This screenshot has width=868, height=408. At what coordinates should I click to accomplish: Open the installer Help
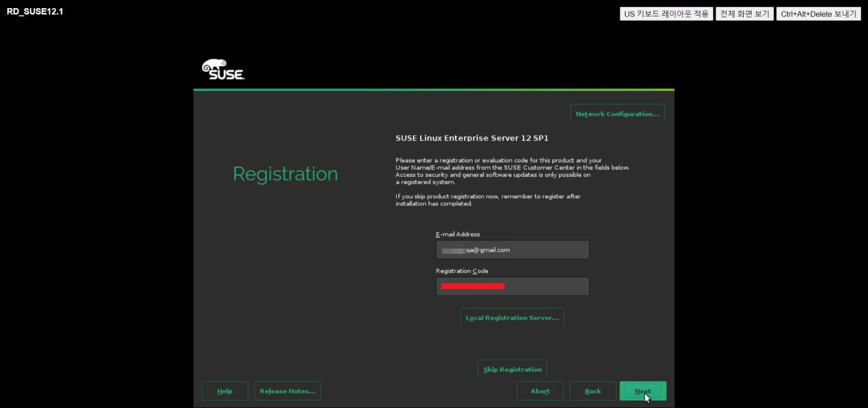pyautogui.click(x=224, y=391)
